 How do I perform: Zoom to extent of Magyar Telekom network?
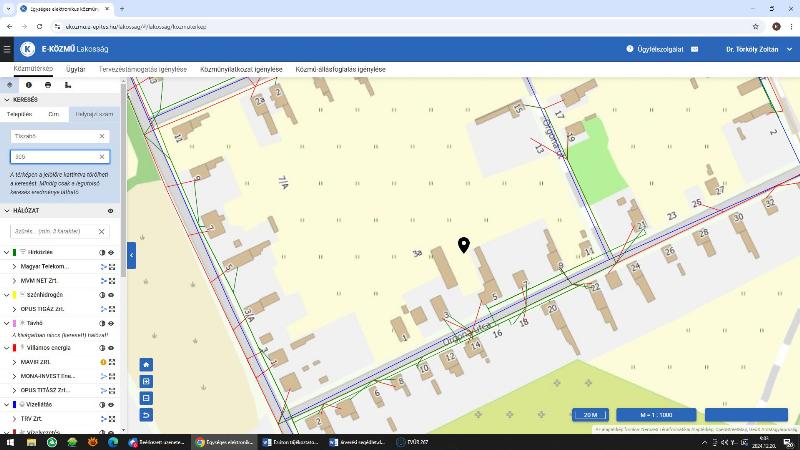[x=112, y=267]
